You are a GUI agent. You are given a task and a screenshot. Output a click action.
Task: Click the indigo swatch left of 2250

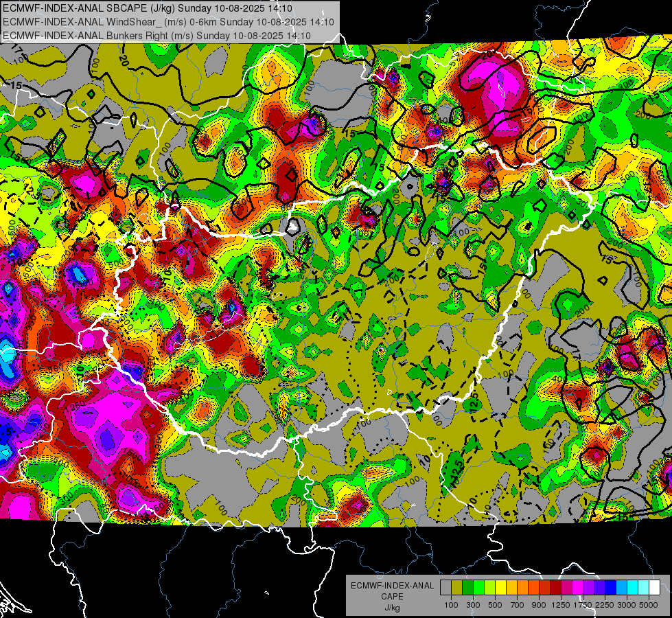click(x=599, y=588)
